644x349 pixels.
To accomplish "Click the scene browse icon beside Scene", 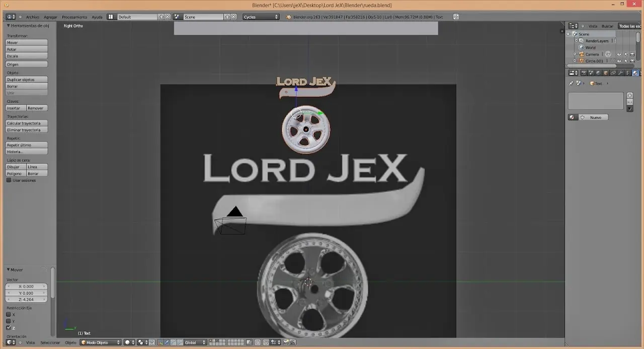I will pos(177,17).
